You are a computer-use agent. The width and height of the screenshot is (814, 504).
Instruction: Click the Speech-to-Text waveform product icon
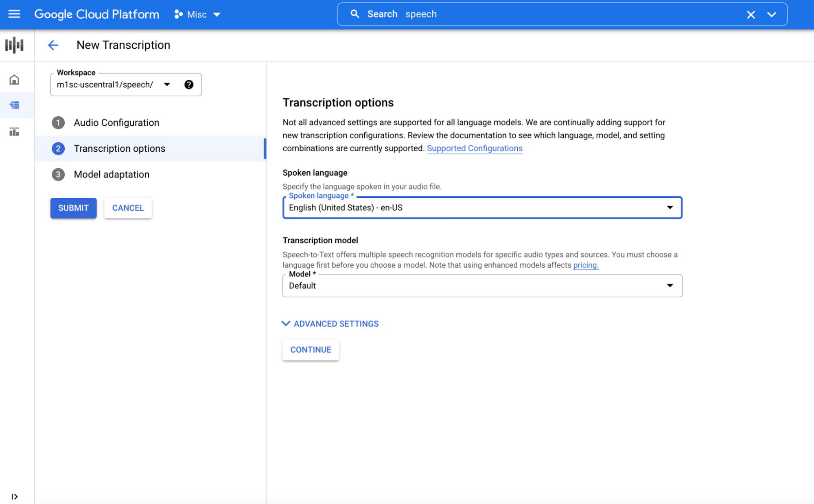pyautogui.click(x=14, y=45)
